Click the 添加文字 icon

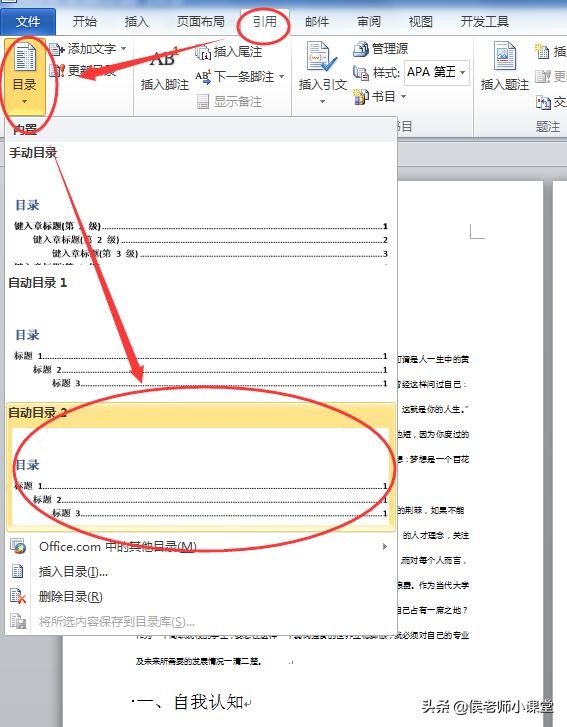coord(57,49)
